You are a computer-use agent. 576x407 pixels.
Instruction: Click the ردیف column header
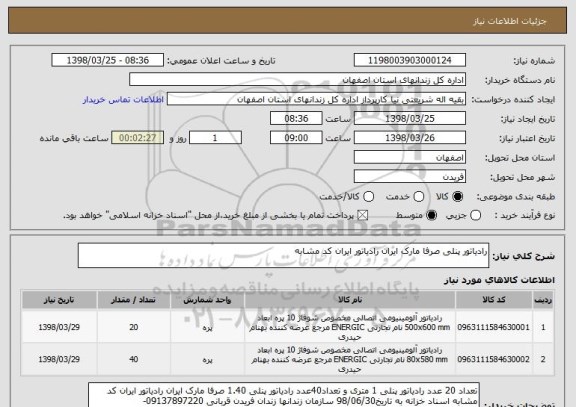(x=543, y=300)
